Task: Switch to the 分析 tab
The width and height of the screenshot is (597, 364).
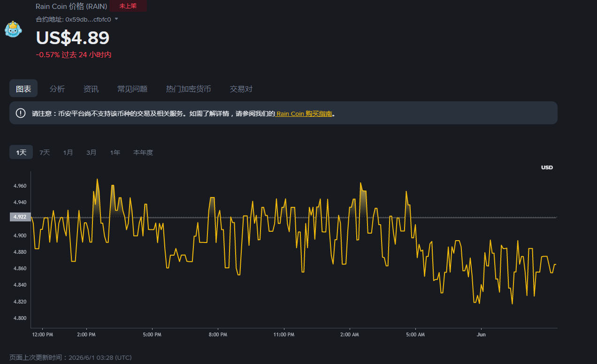Action: pos(57,89)
